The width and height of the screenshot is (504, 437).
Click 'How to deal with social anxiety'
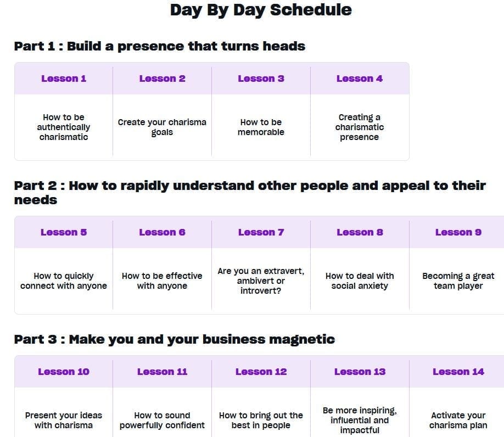point(360,281)
